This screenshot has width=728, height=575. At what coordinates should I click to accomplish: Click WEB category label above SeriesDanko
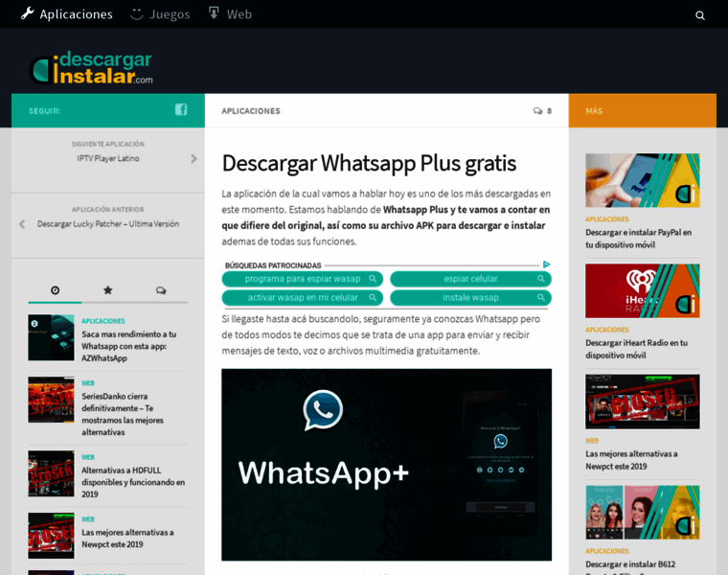tap(88, 383)
